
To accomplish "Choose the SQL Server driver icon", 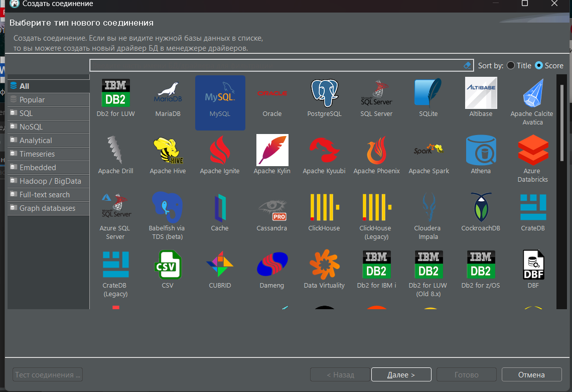I will click(x=376, y=93).
